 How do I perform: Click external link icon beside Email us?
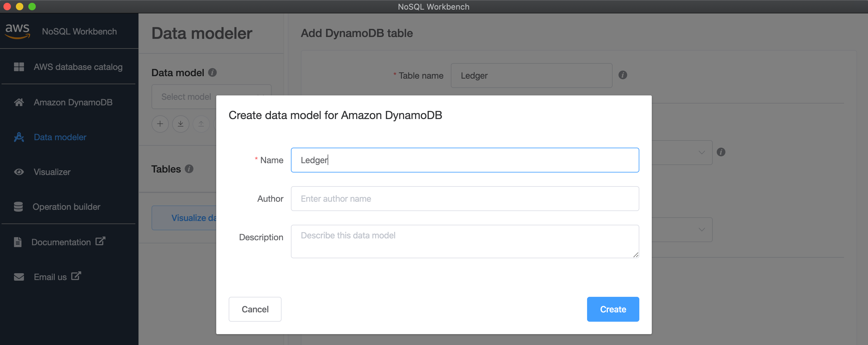pos(76,276)
